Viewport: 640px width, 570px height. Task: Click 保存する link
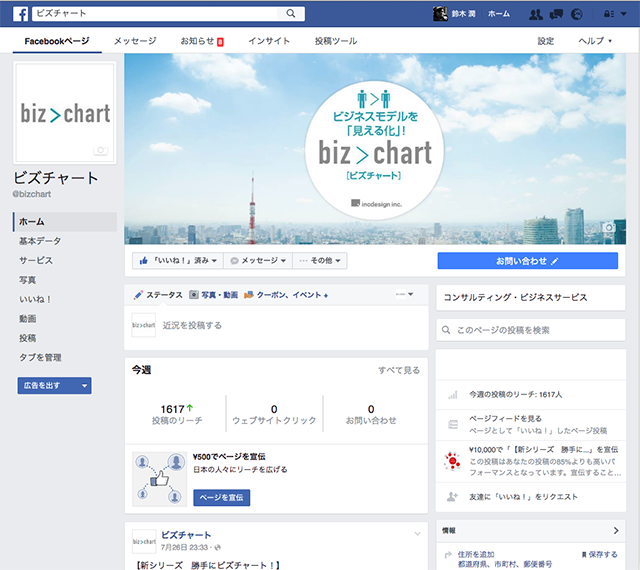pyautogui.click(x=600, y=554)
